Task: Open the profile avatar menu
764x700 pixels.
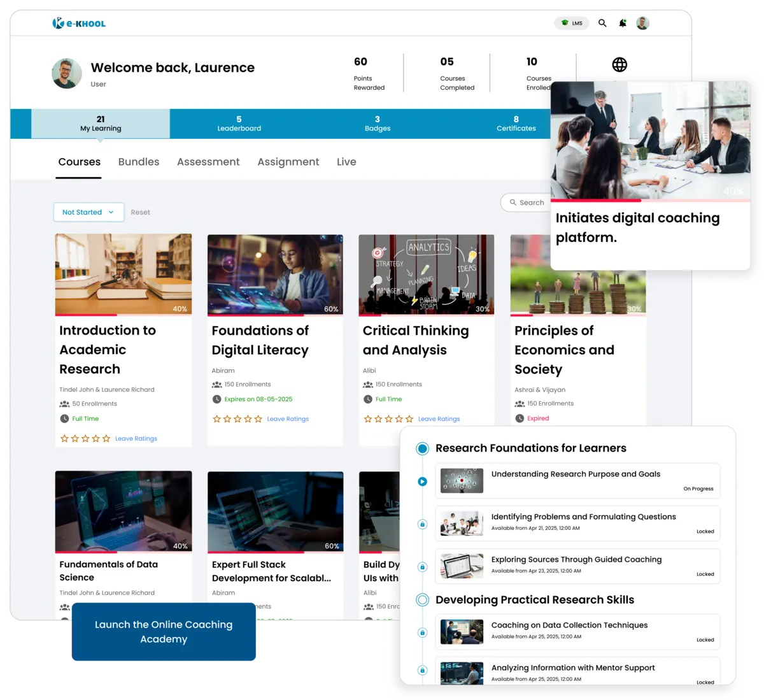Action: [642, 23]
